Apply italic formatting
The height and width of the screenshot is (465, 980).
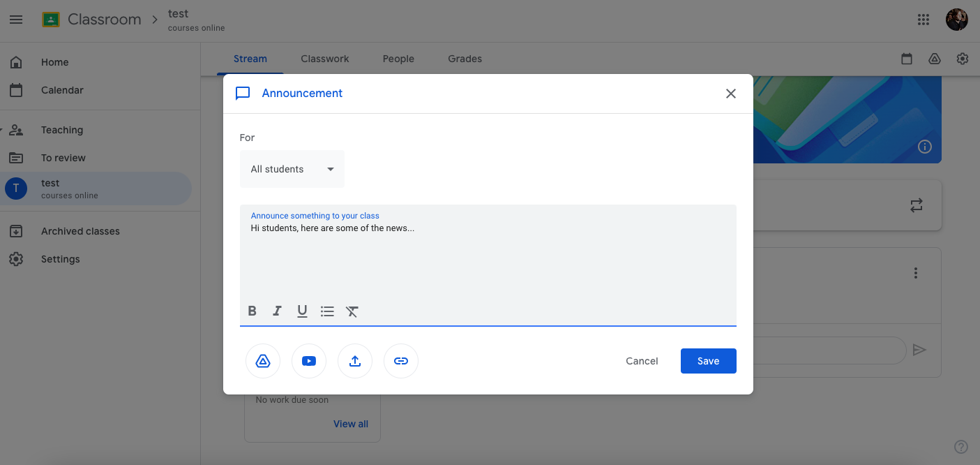click(277, 311)
